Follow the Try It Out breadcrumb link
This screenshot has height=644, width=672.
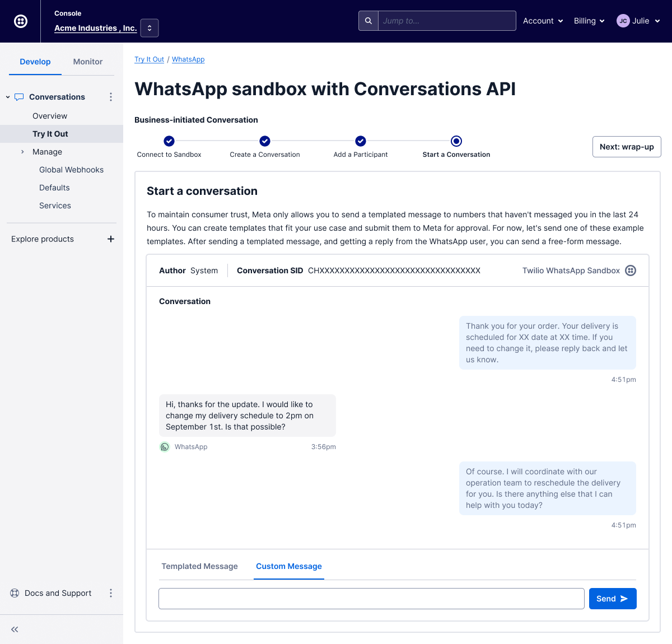[149, 59]
